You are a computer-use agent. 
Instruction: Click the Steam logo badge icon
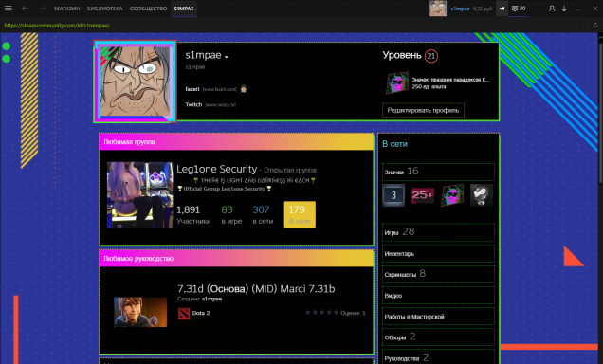click(x=482, y=195)
